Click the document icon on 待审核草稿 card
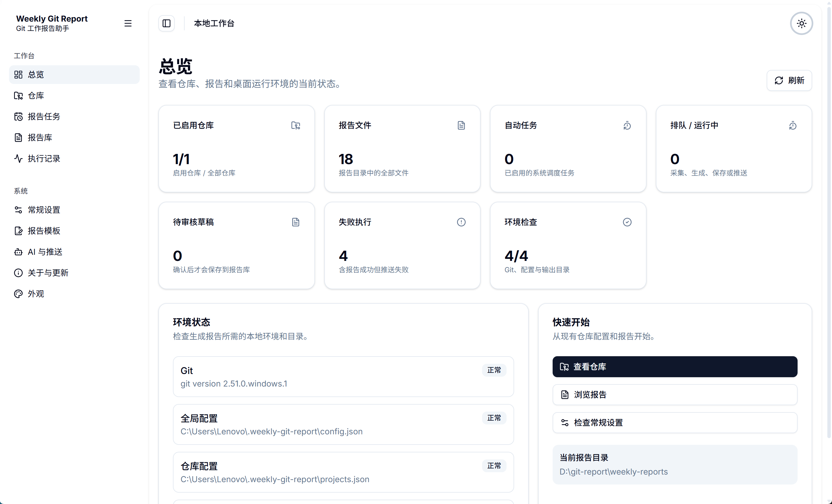This screenshot has width=832, height=504. point(295,222)
